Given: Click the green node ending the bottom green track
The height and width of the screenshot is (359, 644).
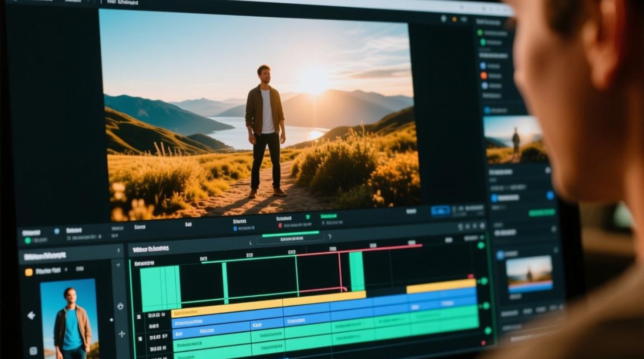Looking at the screenshot, I should [x=488, y=330].
